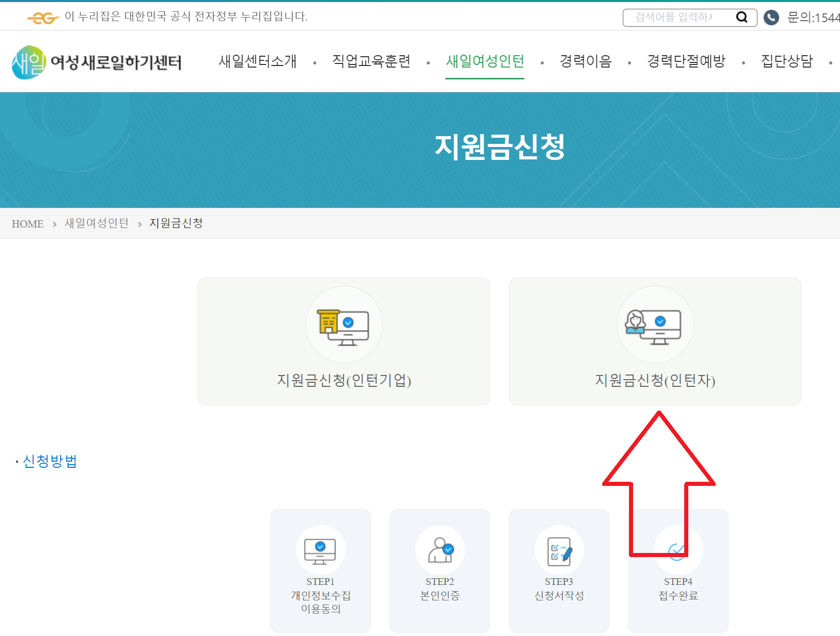
Task: Click the STEP3 신청서작성 clipboard icon
Action: 559,550
